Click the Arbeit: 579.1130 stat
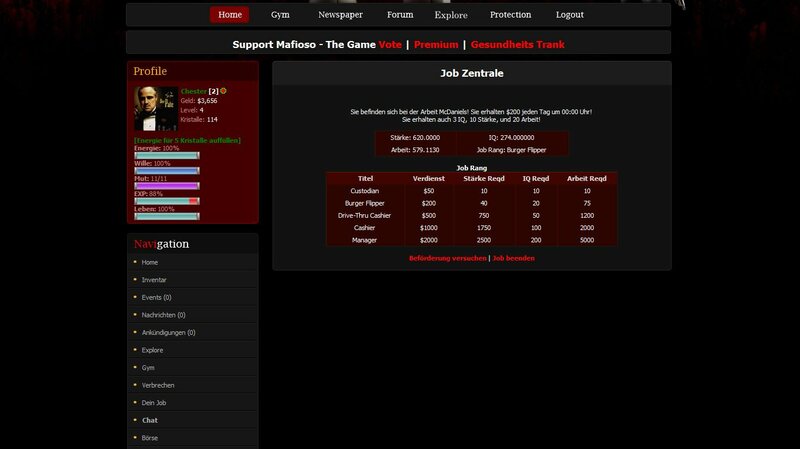 tap(415, 150)
